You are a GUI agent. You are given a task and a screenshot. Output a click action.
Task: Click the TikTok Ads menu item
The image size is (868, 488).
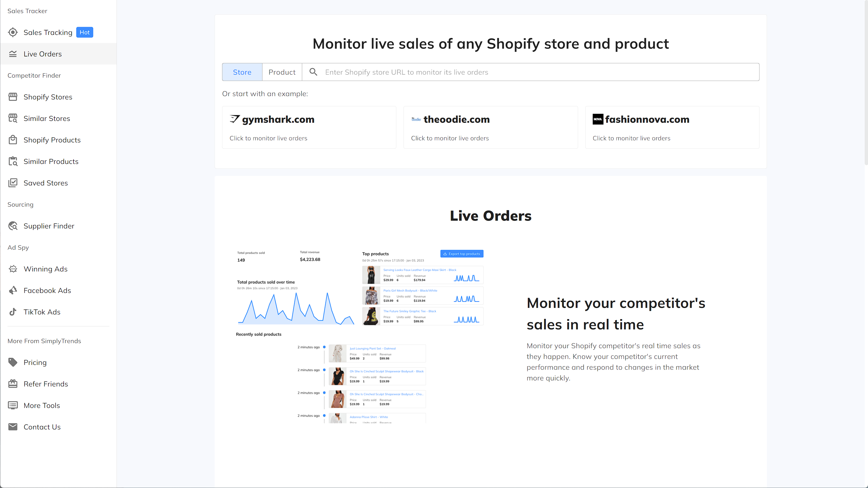41,311
